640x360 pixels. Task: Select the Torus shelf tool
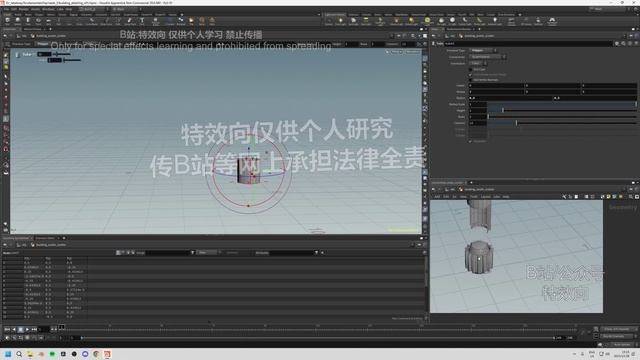[38, 21]
